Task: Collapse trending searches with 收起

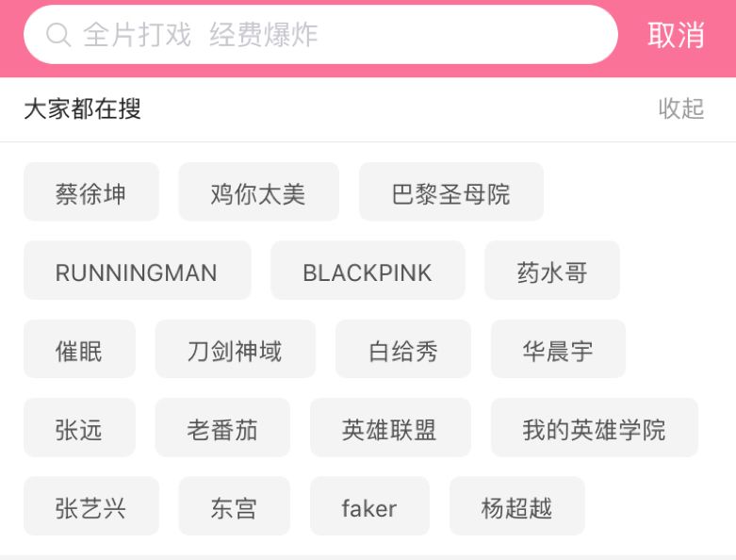Action: [x=680, y=108]
